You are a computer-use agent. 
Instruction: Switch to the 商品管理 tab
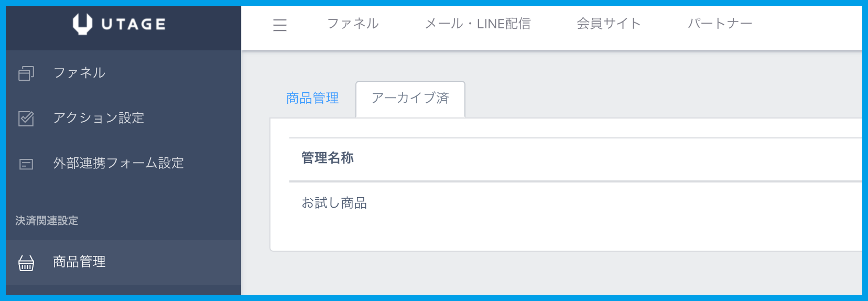click(x=312, y=98)
